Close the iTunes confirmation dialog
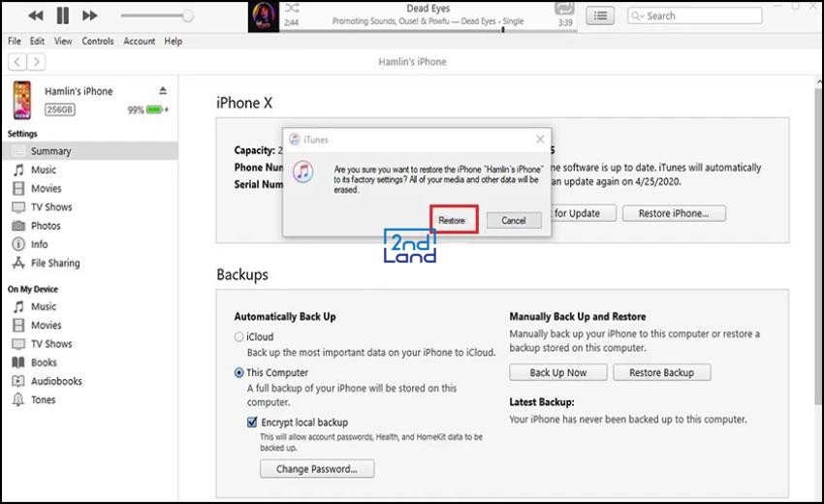The image size is (824, 504). pos(540,140)
